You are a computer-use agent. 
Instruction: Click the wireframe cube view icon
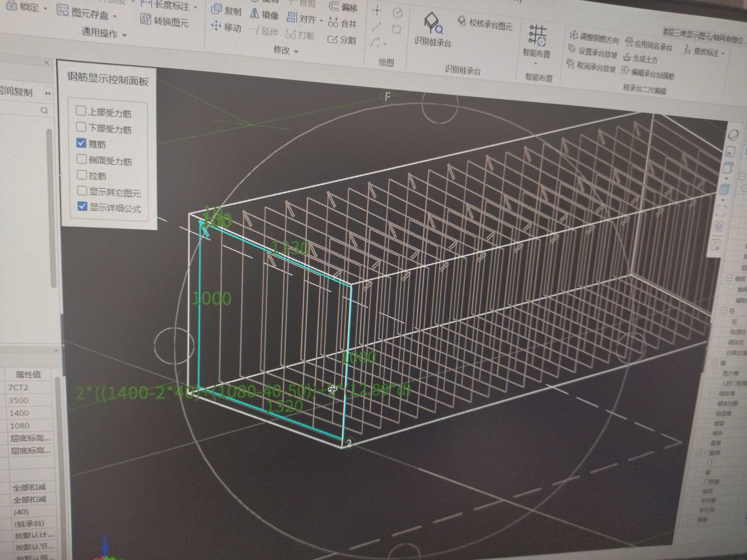pos(728,168)
